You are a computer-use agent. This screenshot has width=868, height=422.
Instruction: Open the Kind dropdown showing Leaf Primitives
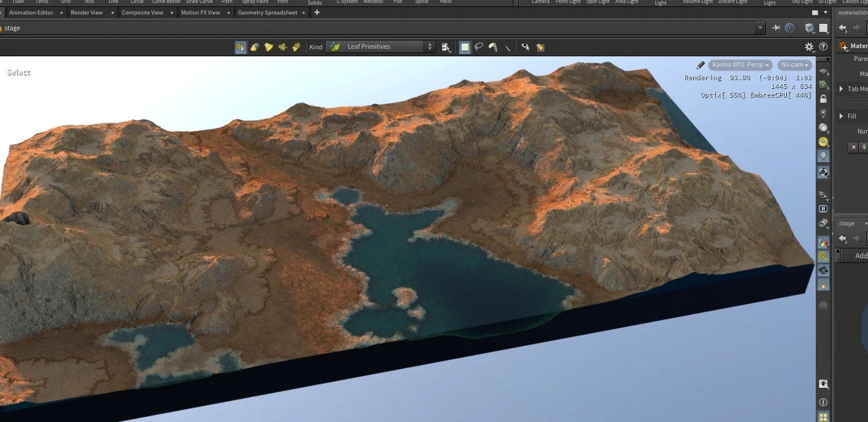[380, 47]
